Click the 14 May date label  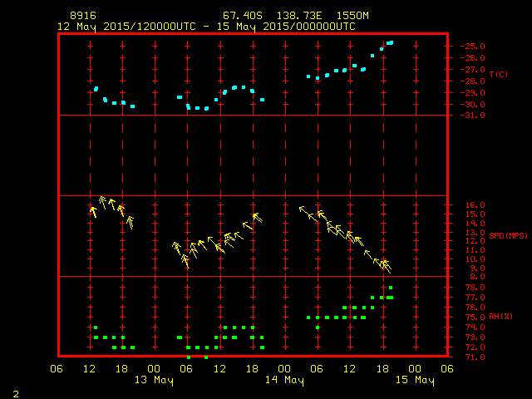tap(284, 380)
